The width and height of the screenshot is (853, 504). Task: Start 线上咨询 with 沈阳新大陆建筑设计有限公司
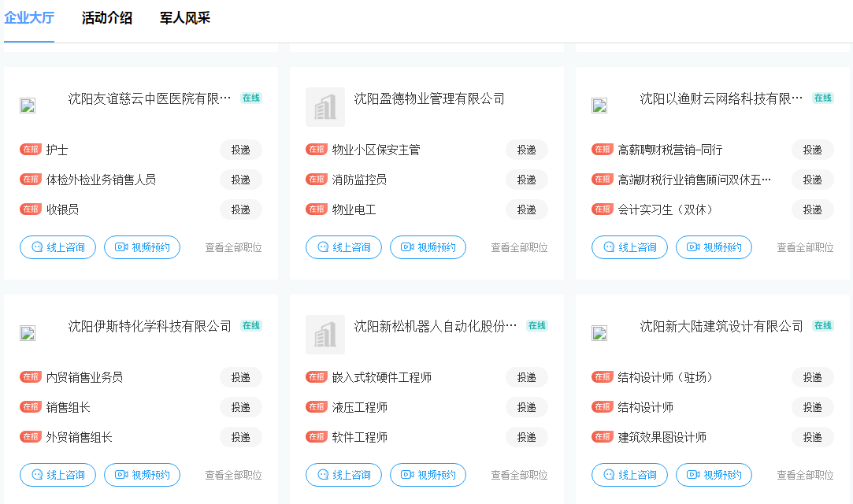point(630,475)
